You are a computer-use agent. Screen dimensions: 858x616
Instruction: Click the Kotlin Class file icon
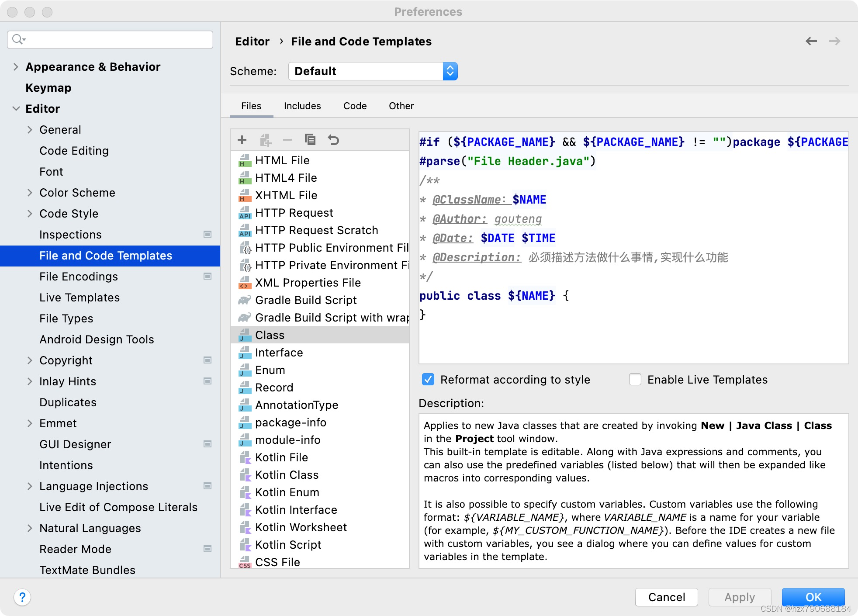coord(245,475)
